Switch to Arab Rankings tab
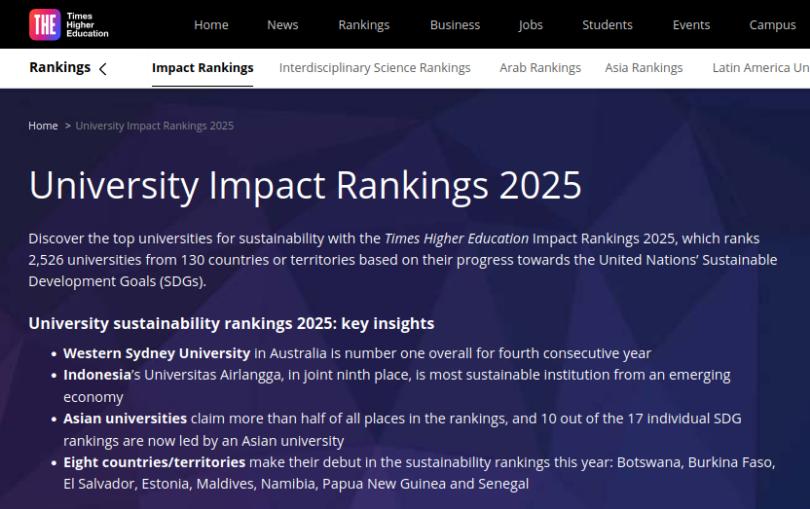Image resolution: width=810 pixels, height=509 pixels. tap(540, 68)
